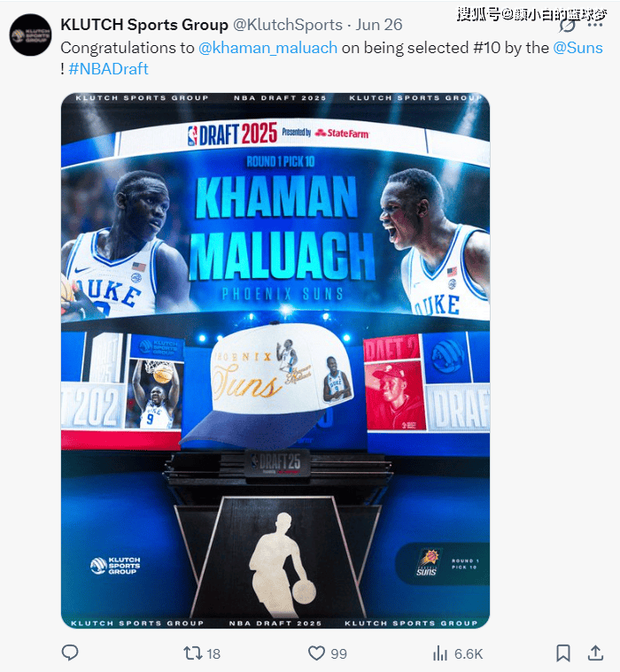Share the tweet via upload icon
The height and width of the screenshot is (672, 620).
[595, 653]
